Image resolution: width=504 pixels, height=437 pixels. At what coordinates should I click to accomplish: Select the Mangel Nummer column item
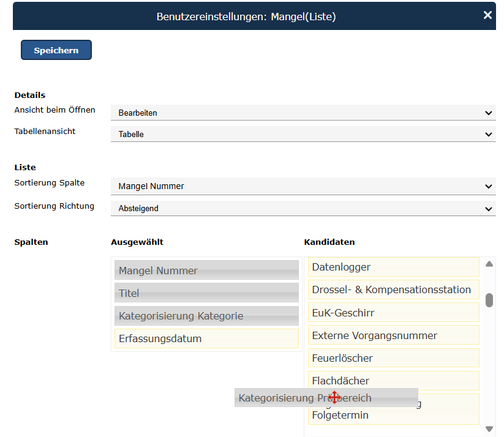(206, 271)
